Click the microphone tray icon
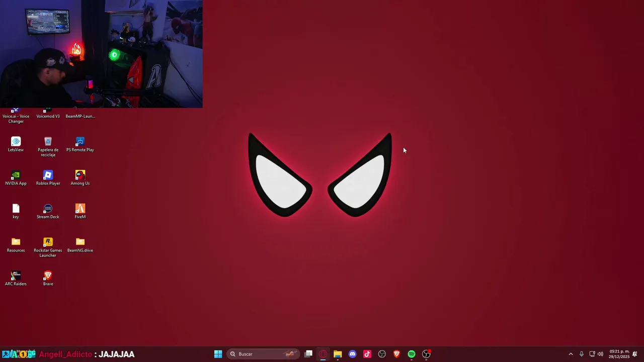 pyautogui.click(x=582, y=354)
